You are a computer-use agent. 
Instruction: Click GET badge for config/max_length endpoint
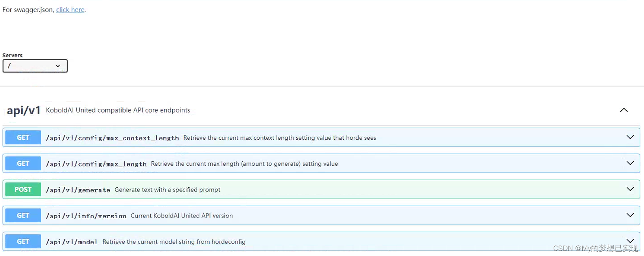pyautogui.click(x=23, y=163)
